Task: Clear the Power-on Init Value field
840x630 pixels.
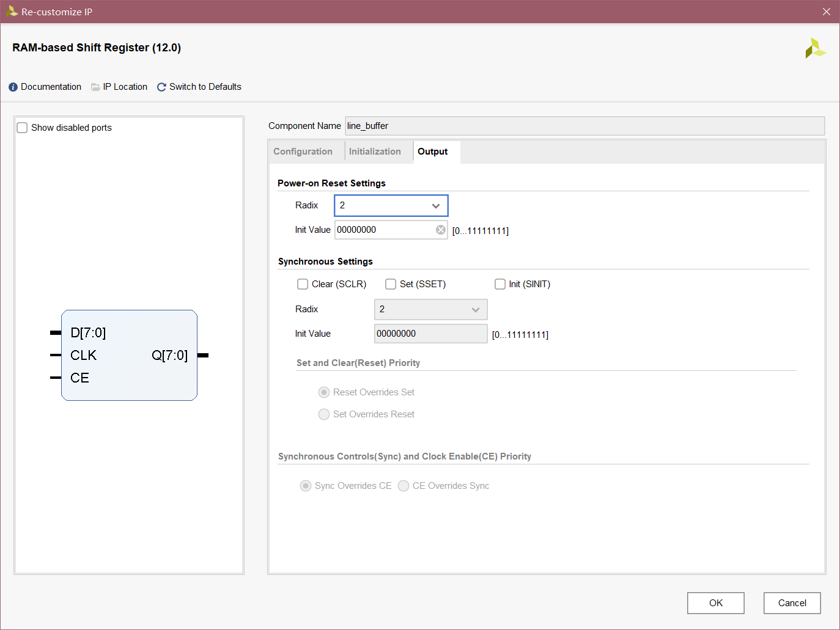Action: pyautogui.click(x=440, y=230)
